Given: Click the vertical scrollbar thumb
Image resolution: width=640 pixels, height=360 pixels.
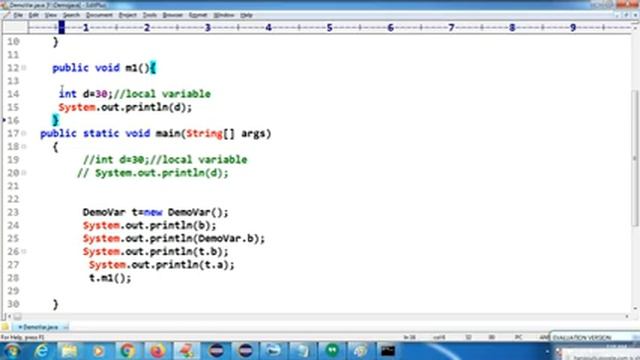Looking at the screenshot, I should point(635,157).
